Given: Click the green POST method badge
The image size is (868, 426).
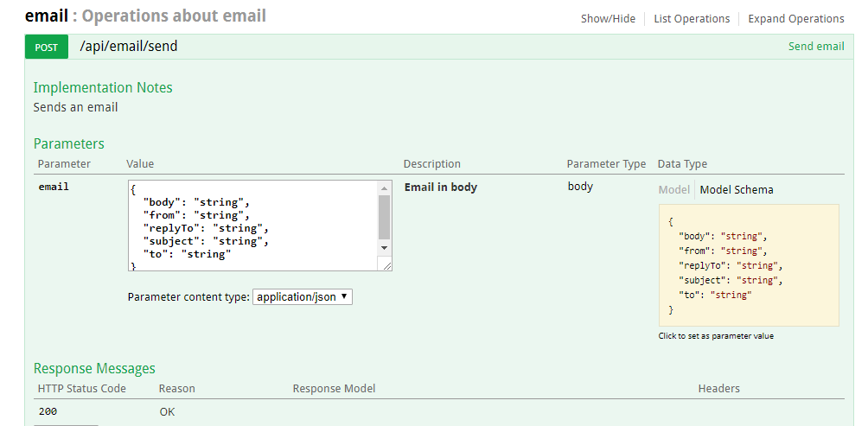Looking at the screenshot, I should (46, 47).
